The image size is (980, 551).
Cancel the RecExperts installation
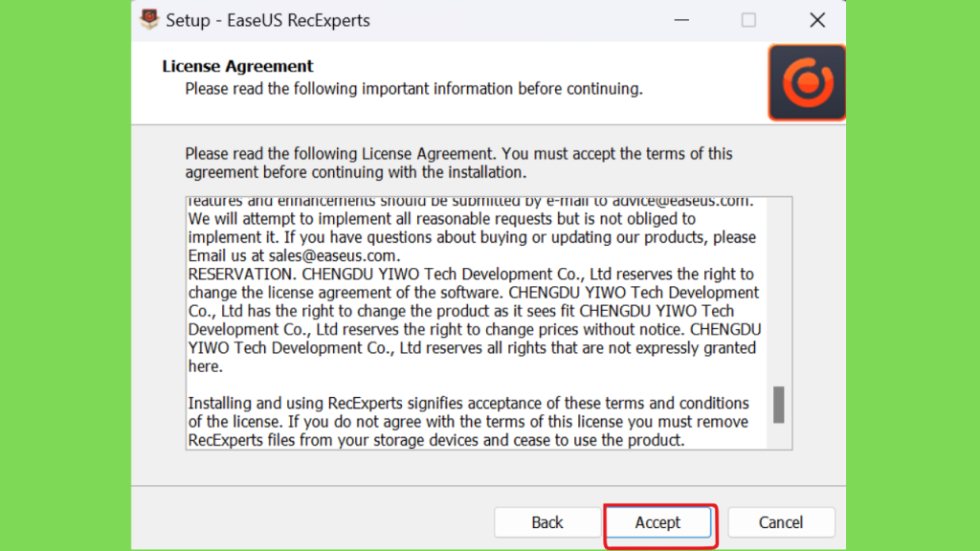pyautogui.click(x=781, y=522)
